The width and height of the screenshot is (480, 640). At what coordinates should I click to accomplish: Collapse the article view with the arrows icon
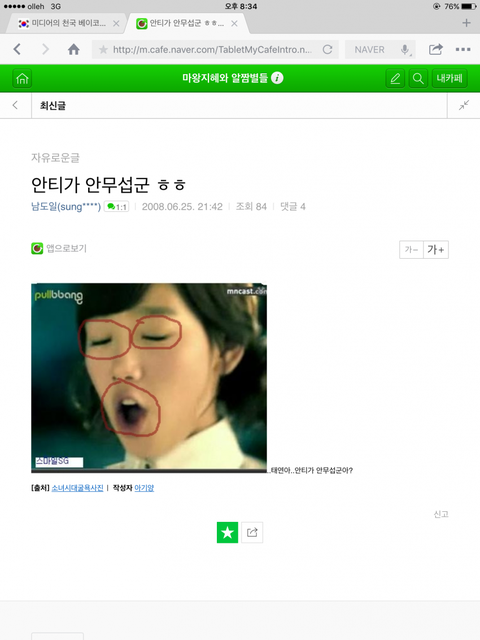tap(464, 105)
